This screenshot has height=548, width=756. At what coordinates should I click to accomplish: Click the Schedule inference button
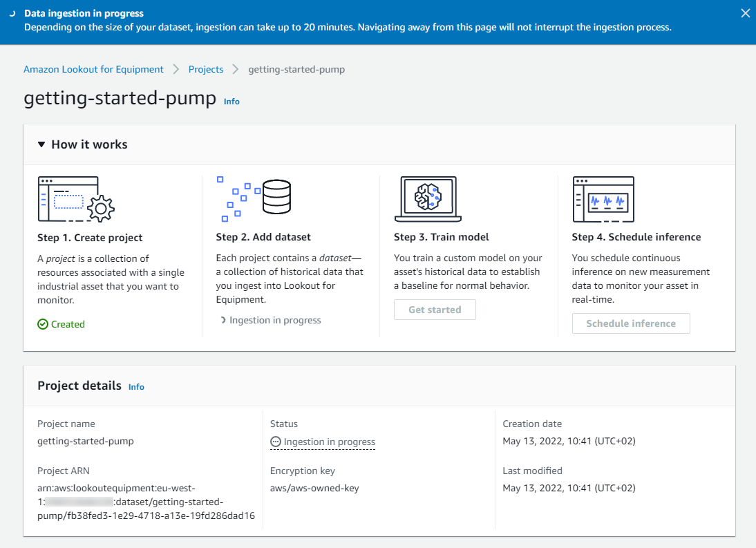coord(631,323)
